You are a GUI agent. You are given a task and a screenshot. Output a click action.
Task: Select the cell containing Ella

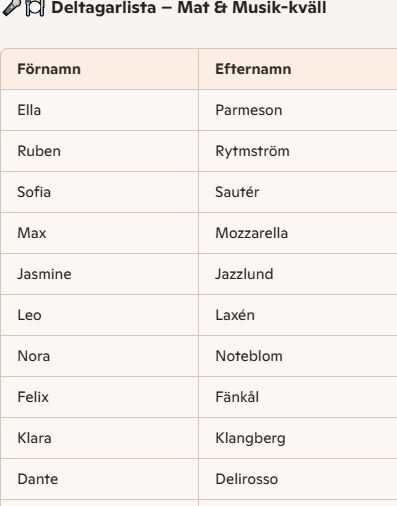[99, 110]
